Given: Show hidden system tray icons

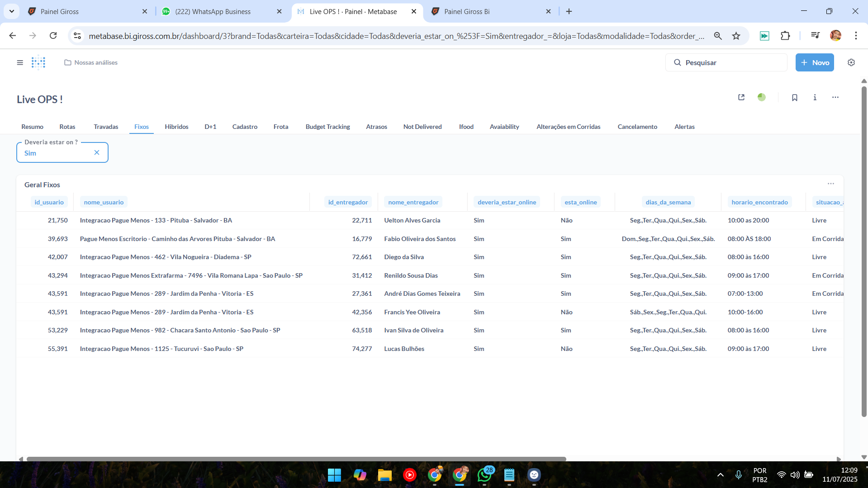Looking at the screenshot, I should coord(721,475).
